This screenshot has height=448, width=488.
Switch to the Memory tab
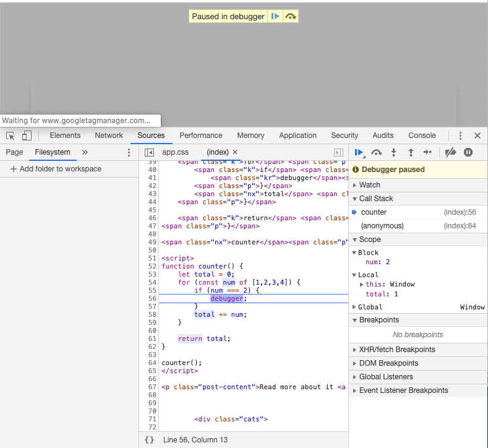(250, 136)
